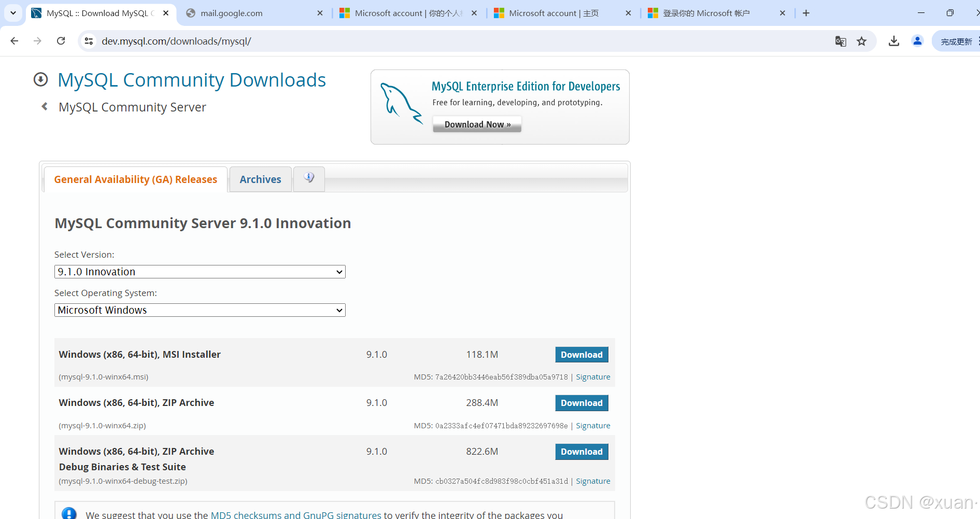Switch to the Archives tab
This screenshot has height=519, width=980.
click(260, 179)
